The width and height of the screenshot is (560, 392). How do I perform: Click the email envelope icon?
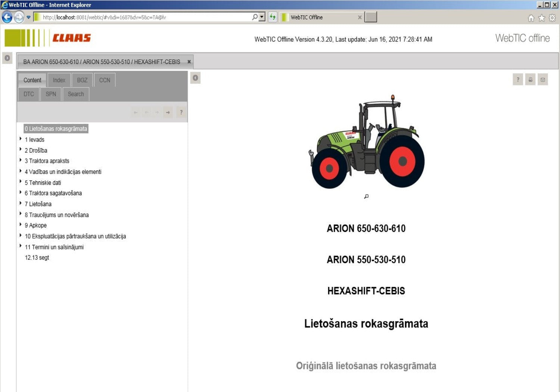[x=543, y=80]
